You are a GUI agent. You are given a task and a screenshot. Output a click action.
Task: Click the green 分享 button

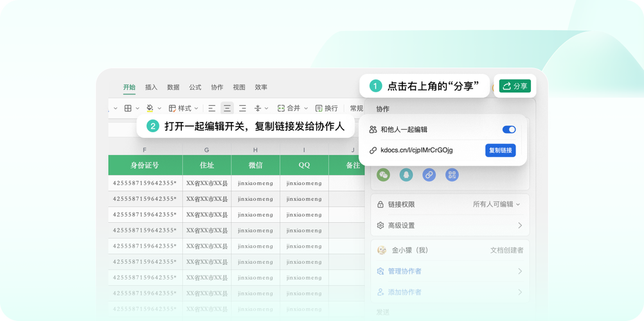[515, 86]
